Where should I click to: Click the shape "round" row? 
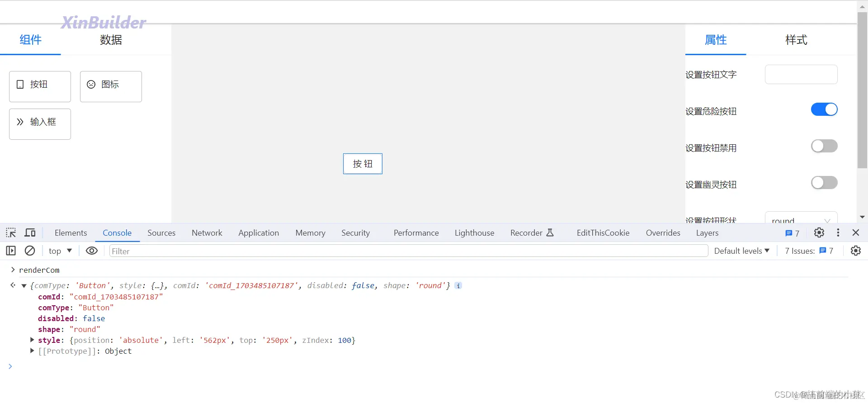69,329
